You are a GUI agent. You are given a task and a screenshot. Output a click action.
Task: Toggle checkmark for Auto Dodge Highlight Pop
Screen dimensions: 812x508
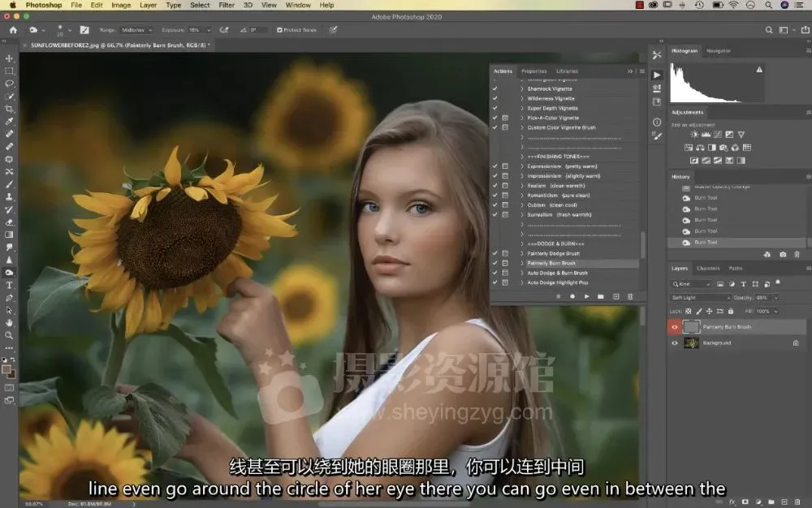(x=495, y=282)
